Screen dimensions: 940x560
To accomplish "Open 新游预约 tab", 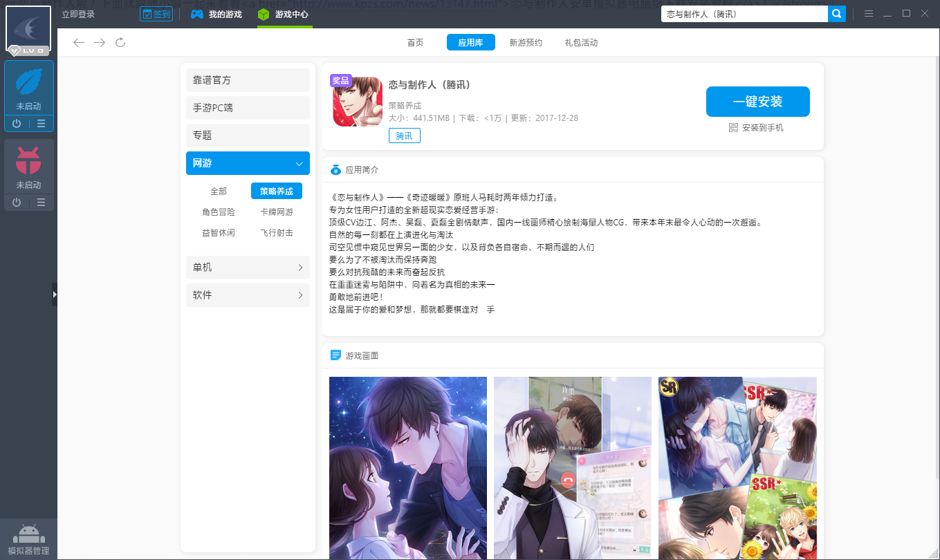I will pyautogui.click(x=526, y=43).
